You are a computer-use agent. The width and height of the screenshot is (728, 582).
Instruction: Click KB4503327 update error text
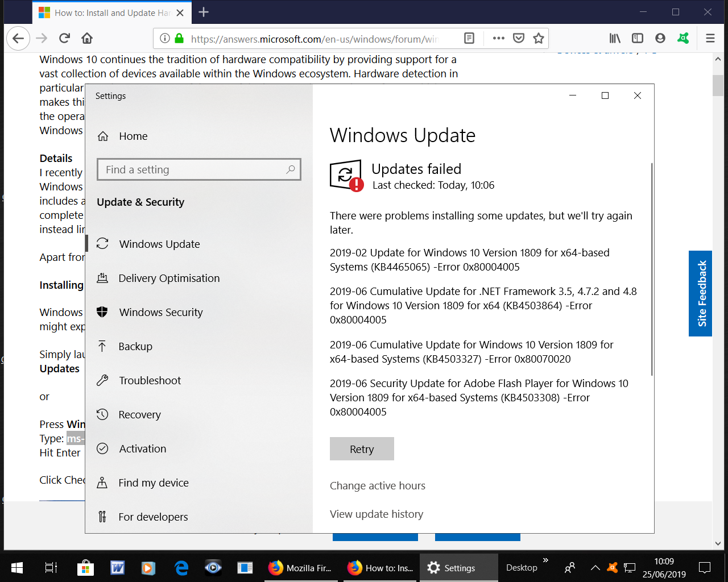pos(471,352)
